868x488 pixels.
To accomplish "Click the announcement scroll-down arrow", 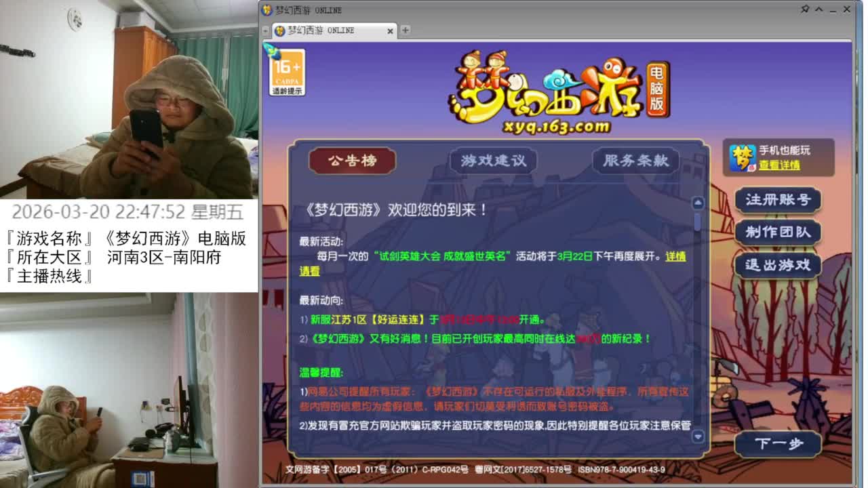I will 698,436.
